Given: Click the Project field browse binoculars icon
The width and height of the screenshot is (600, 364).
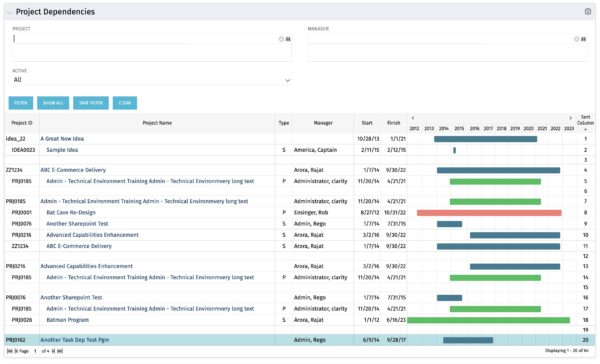Looking at the screenshot, I should click(288, 39).
